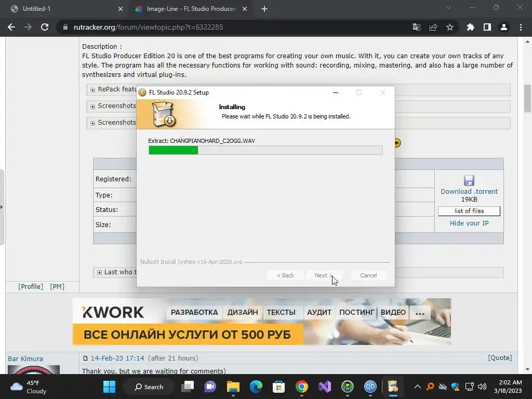Viewport: 532px width, 399px height.
Task: Select АУДИТ in the KWORK banner
Action: click(x=320, y=312)
